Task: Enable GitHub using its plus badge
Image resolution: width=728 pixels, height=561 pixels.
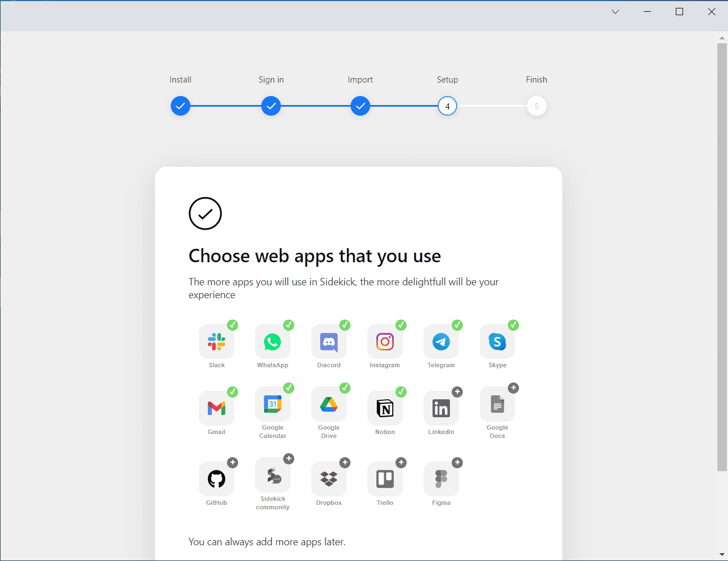Action: click(233, 463)
